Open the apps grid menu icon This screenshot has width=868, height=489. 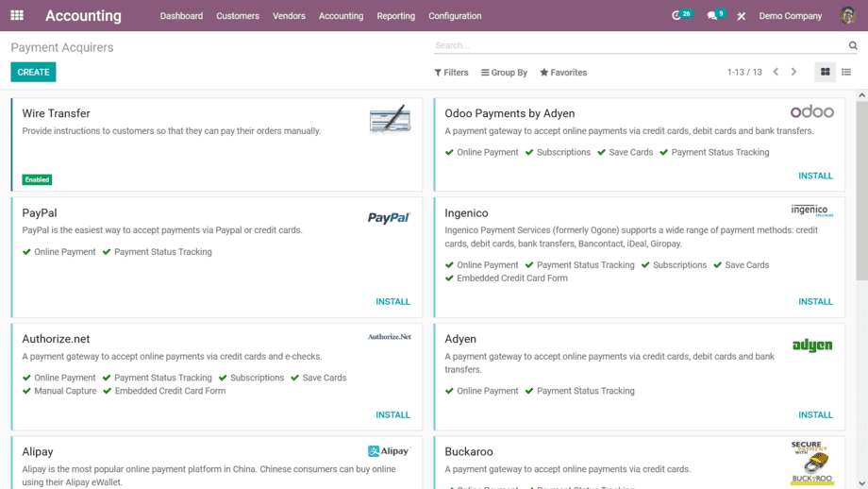click(17, 16)
